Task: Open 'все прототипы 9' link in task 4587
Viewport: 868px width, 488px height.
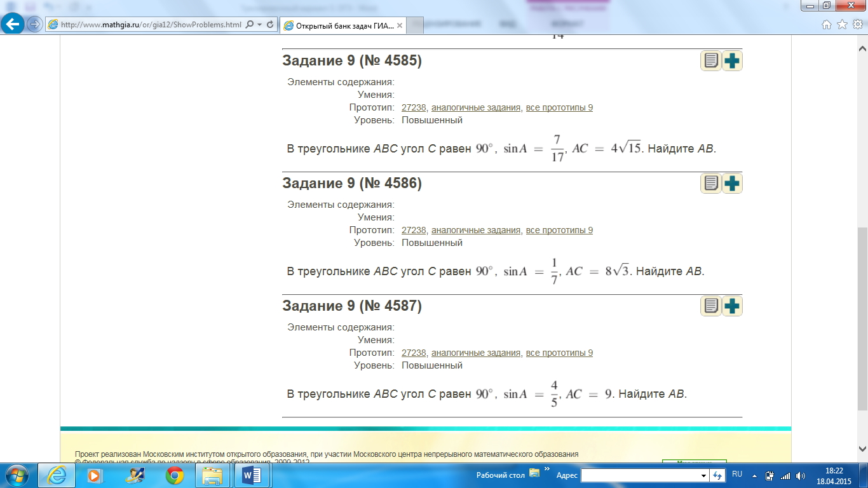Action: click(559, 353)
